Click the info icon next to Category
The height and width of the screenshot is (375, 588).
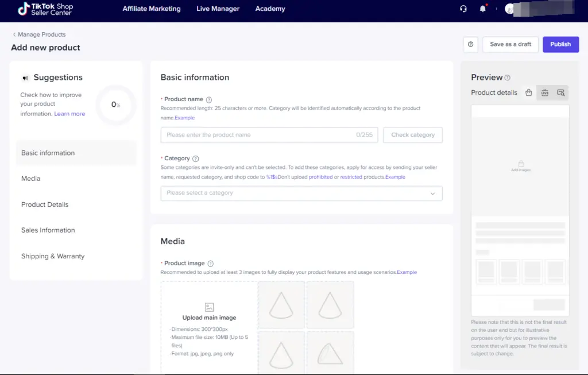coord(196,158)
